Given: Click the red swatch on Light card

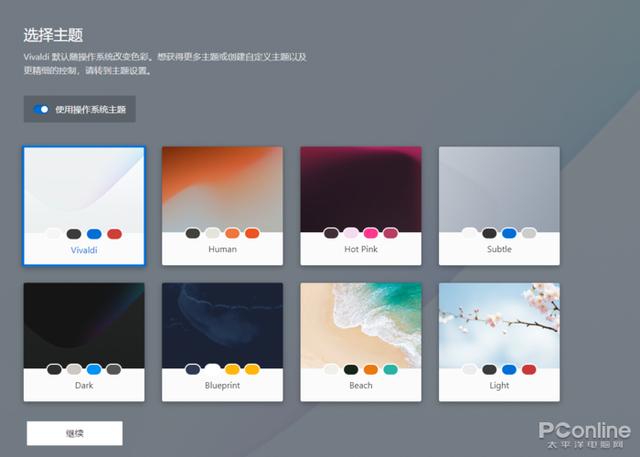Looking at the screenshot, I should click(x=529, y=369).
